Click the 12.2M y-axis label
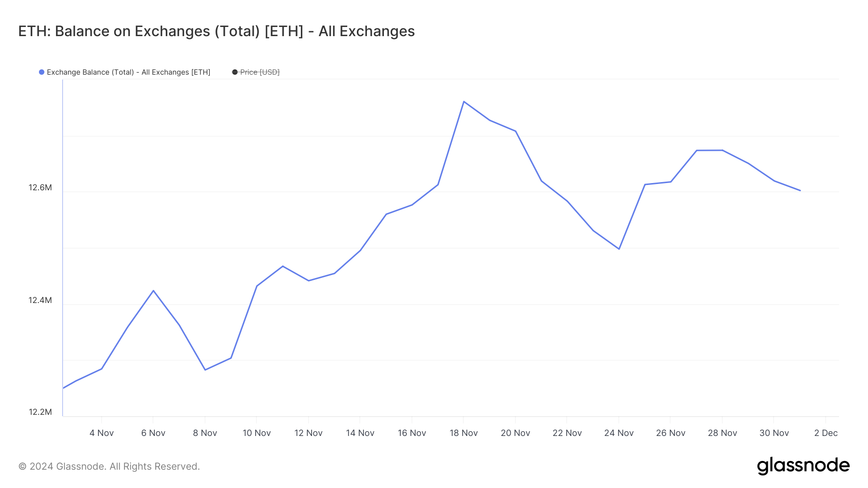Viewport: 868px width, 488px height. click(x=40, y=412)
